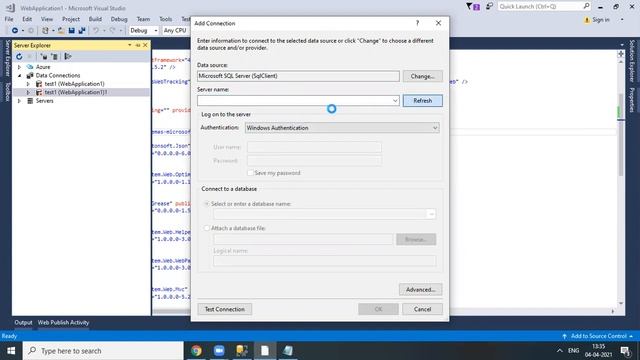Switch to the Output tab
Image resolution: width=640 pixels, height=360 pixels.
coord(23,322)
